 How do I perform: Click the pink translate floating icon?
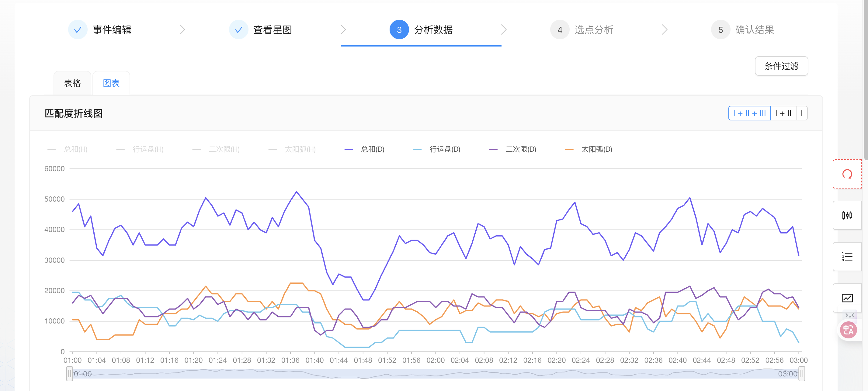pyautogui.click(x=848, y=330)
